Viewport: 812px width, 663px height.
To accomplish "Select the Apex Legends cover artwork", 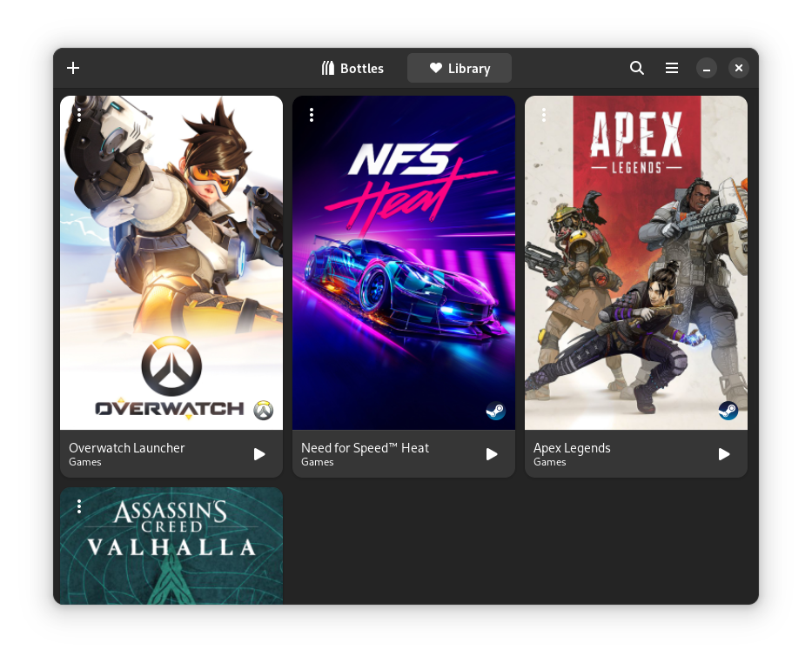I will coord(636,261).
